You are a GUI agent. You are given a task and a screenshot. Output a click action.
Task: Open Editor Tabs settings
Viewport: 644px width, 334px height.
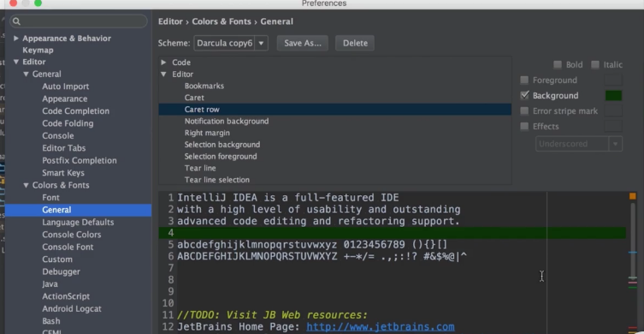63,148
